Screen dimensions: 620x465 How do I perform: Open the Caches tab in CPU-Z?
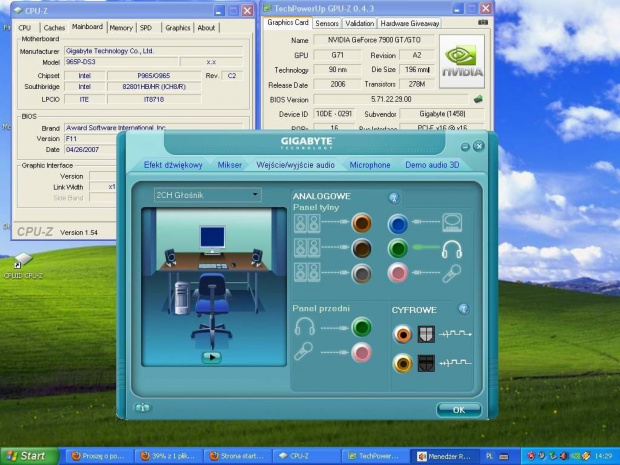coord(54,28)
